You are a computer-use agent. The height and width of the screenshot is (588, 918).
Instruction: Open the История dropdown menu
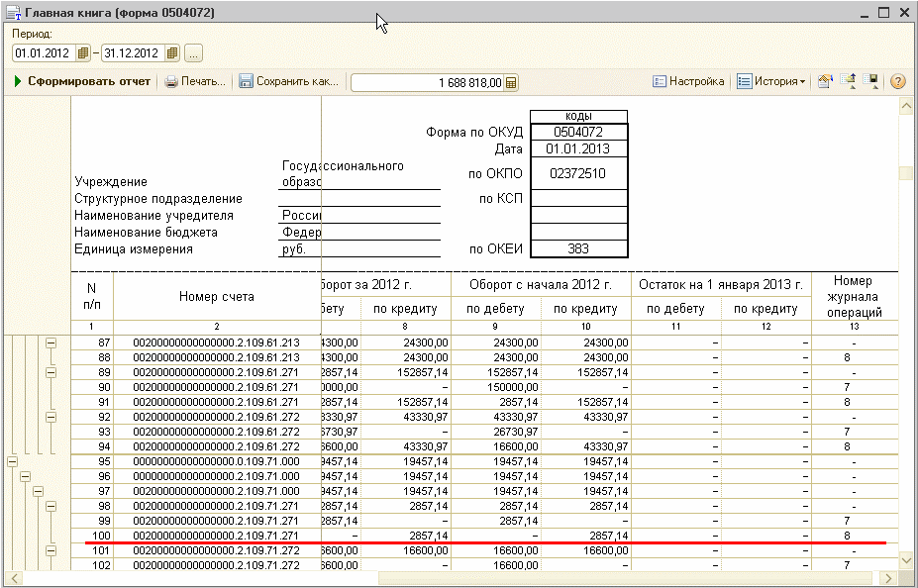coord(771,81)
